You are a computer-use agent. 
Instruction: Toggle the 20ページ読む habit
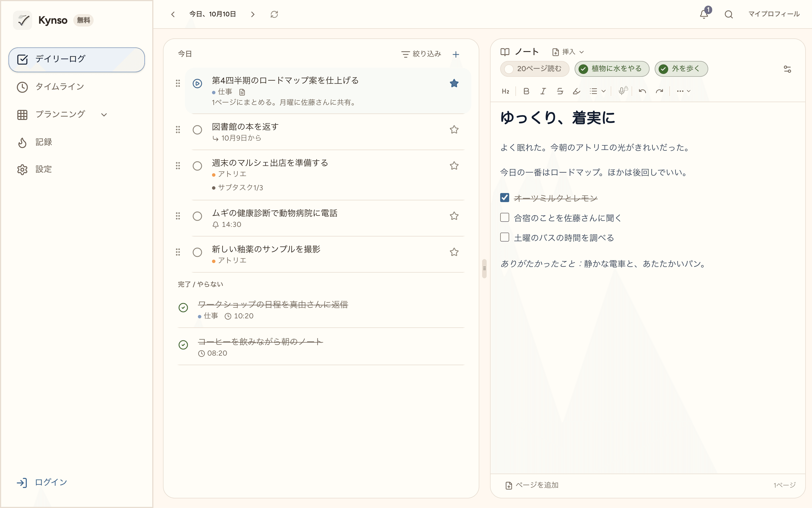[535, 69]
